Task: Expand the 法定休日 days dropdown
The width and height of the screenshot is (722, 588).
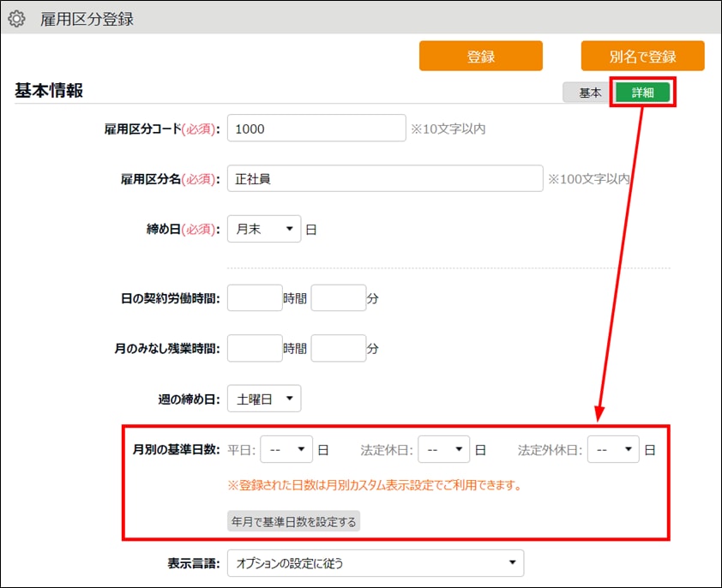Action: click(444, 449)
